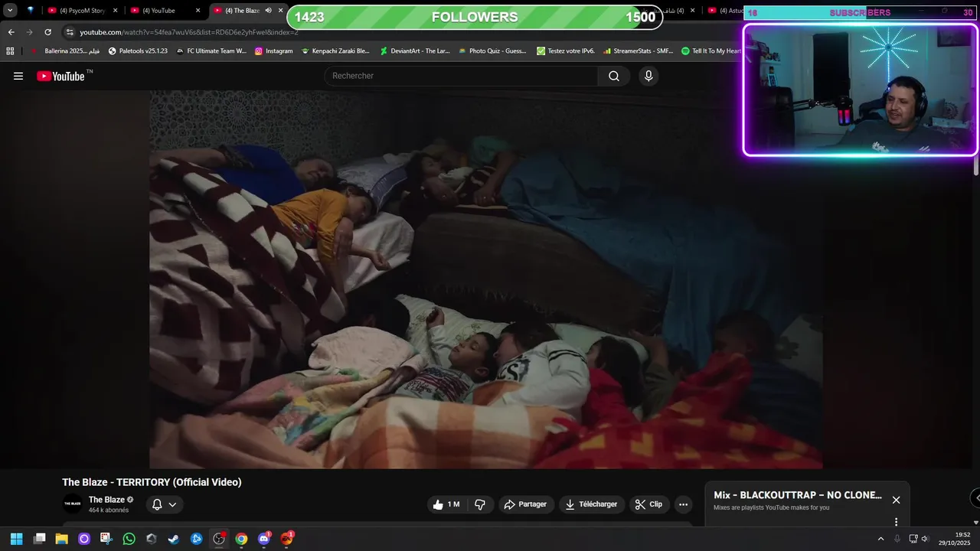Open StreamerStats bookmark
The height and width of the screenshot is (551, 980).
[637, 51]
